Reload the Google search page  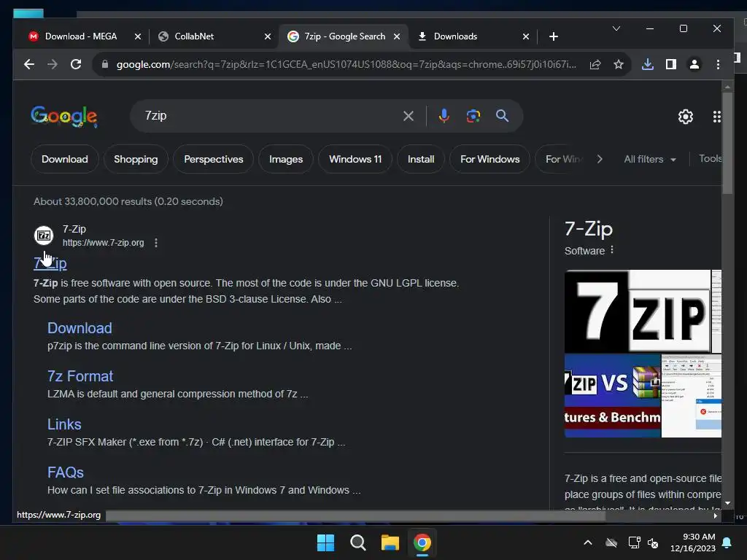76,64
